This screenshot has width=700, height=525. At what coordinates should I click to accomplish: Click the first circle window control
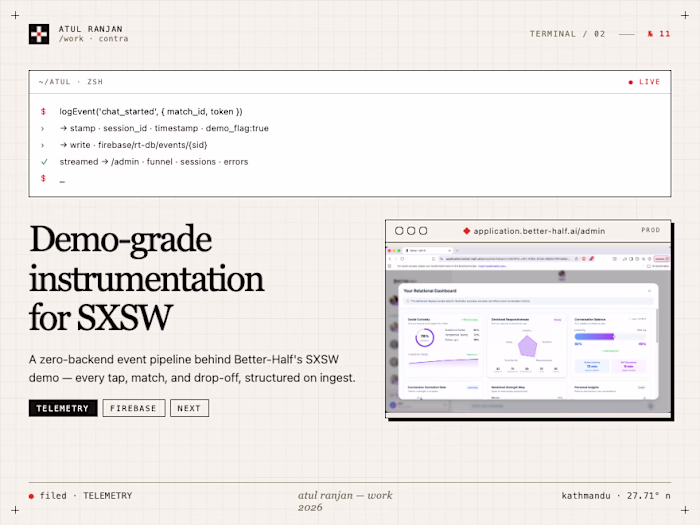(x=399, y=231)
